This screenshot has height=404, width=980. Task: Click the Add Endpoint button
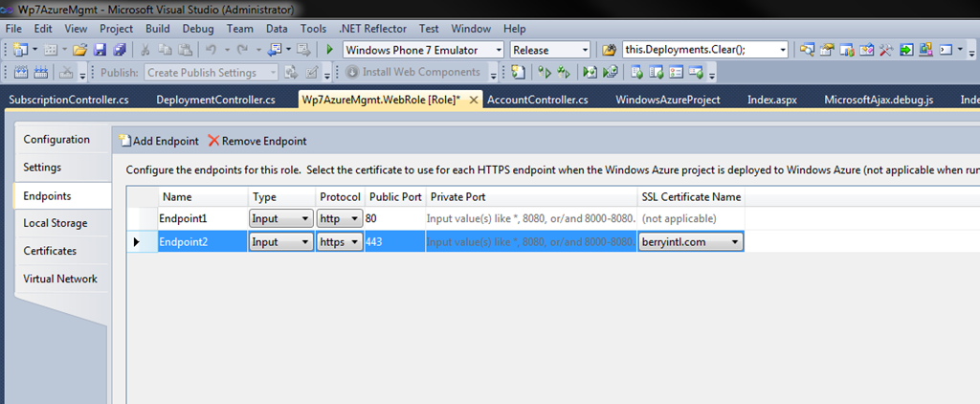(x=160, y=142)
